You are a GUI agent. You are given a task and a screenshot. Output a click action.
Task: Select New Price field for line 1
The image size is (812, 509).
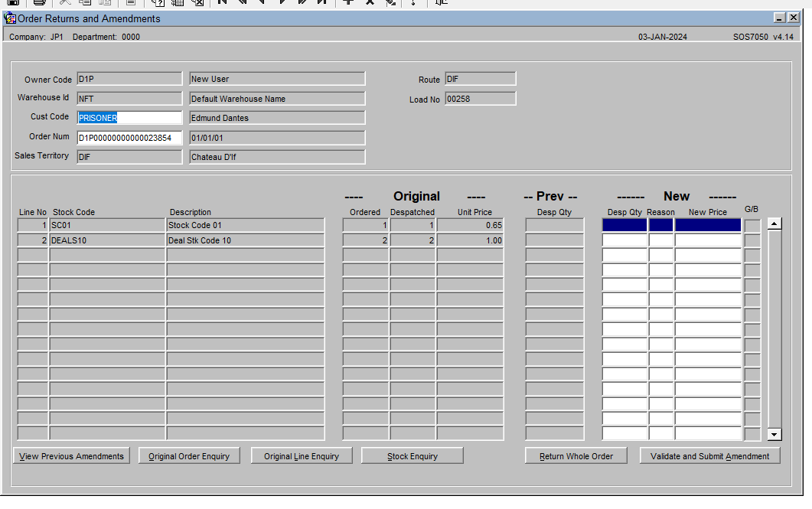708,225
